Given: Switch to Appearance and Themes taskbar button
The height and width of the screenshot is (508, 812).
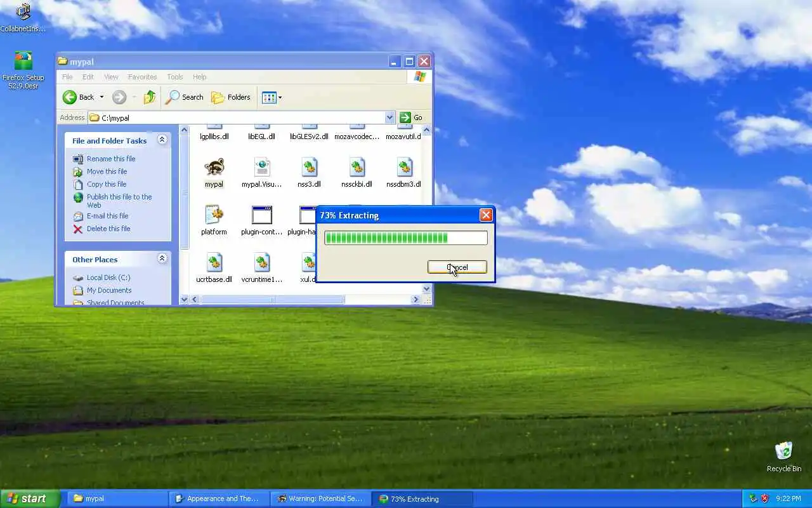Looking at the screenshot, I should (x=219, y=498).
